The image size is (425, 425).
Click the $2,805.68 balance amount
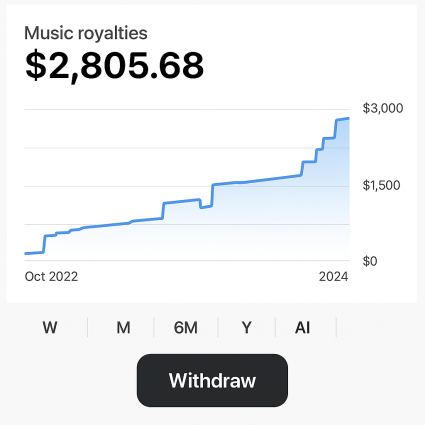click(x=114, y=65)
